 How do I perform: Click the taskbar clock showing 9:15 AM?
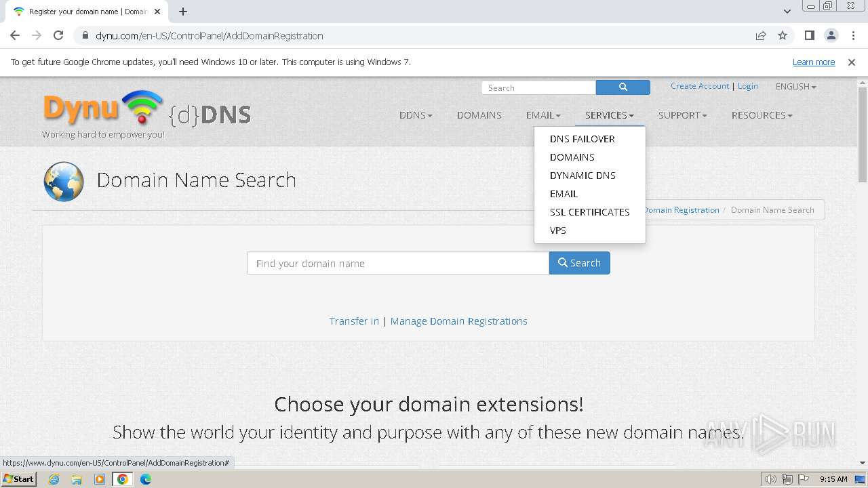click(833, 479)
